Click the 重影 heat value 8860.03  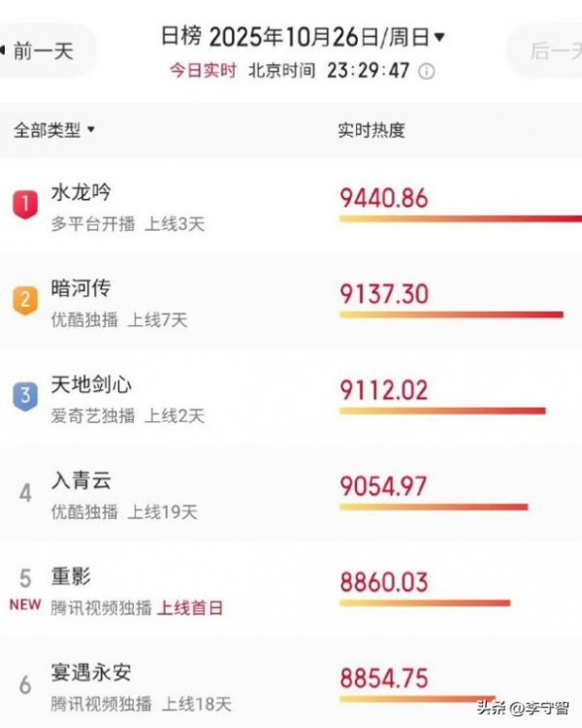[x=383, y=581]
